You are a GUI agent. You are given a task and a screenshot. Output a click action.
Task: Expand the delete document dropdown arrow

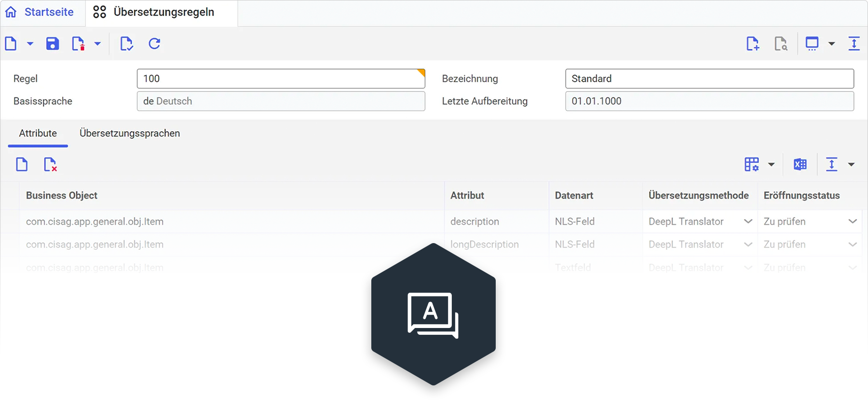[x=97, y=44]
